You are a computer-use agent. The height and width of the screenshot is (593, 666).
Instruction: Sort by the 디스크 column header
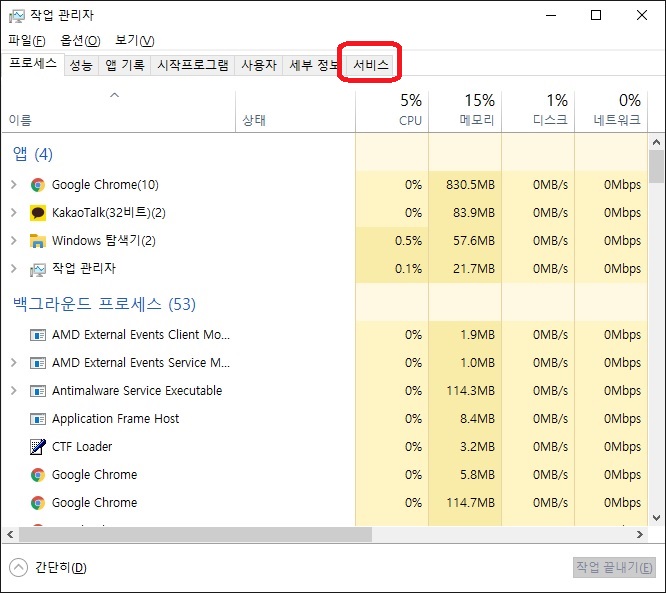tap(538, 111)
